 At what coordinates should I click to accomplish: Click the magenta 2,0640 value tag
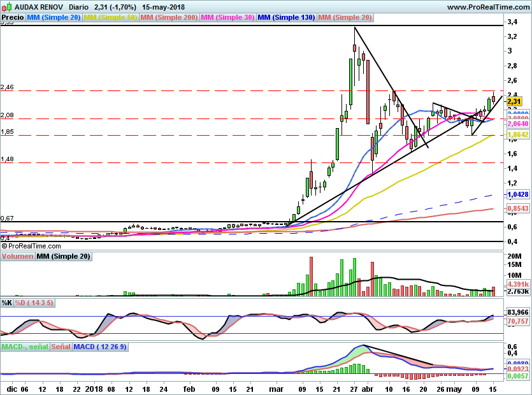pyautogui.click(x=518, y=124)
